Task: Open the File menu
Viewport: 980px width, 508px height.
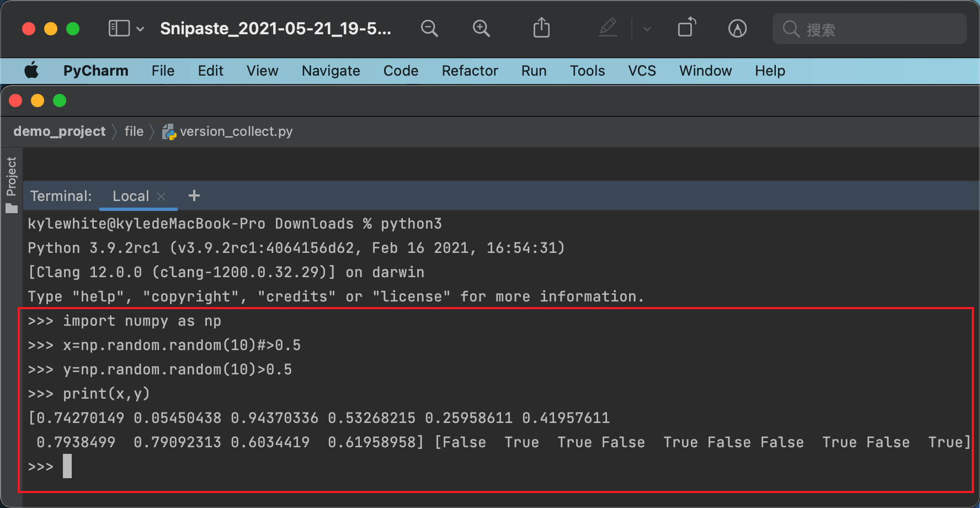Action: click(x=163, y=71)
